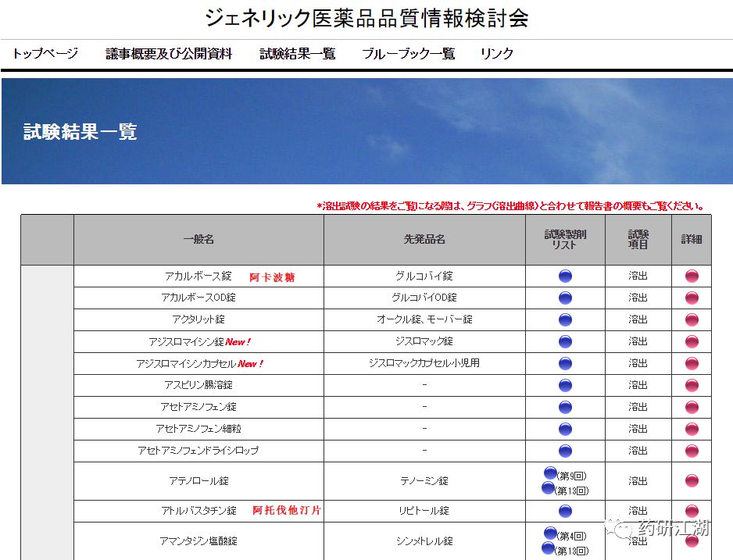The width and height of the screenshot is (733, 560).
Task: Click 第13回 blue icon for アテノロール錠
Action: pyautogui.click(x=548, y=488)
